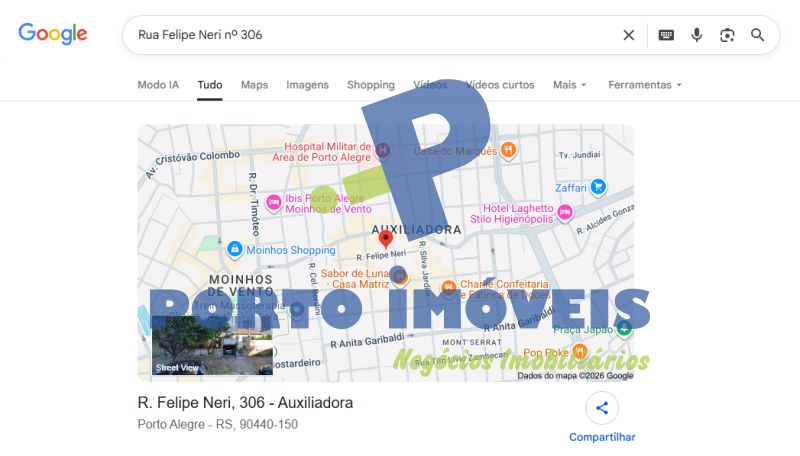Switch to the Maps tab
Viewport: 800px width, 456px height.
pyautogui.click(x=254, y=85)
